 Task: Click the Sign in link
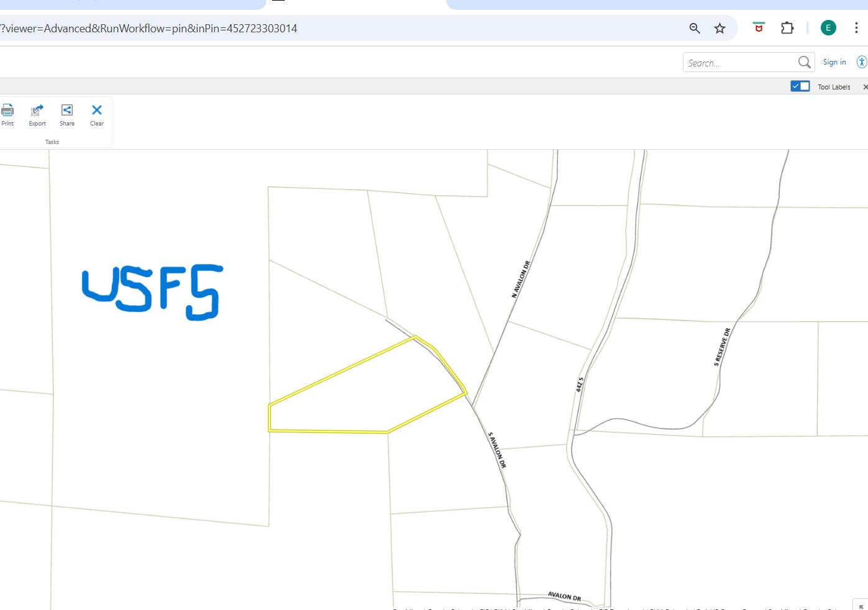tap(834, 62)
